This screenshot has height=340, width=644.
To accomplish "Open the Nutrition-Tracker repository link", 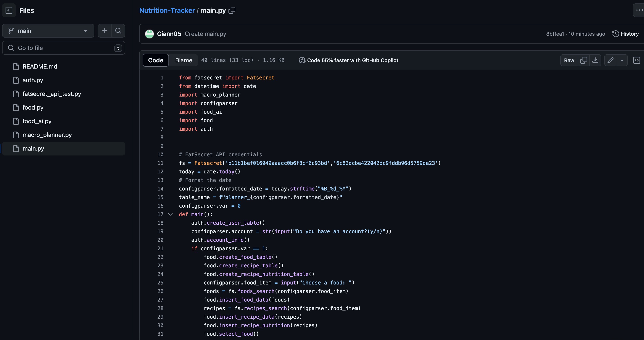I will pyautogui.click(x=167, y=10).
